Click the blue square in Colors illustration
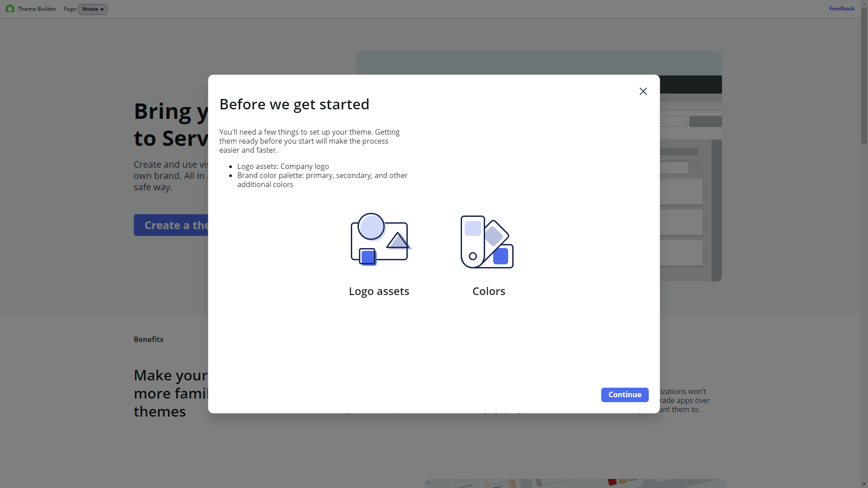The height and width of the screenshot is (488, 868). coord(500,256)
